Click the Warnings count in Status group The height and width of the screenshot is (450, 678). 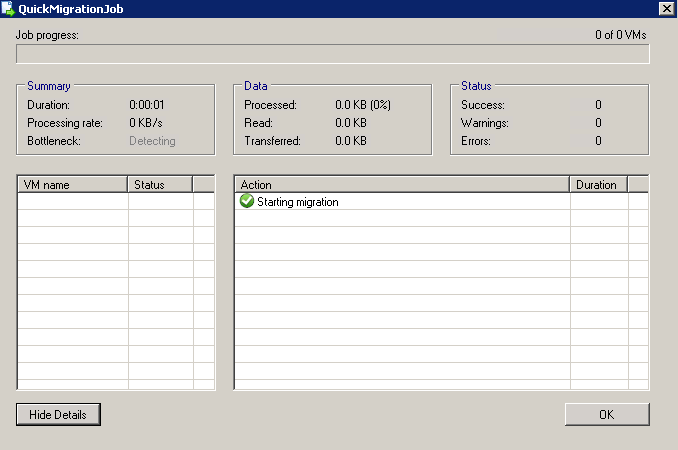(598, 123)
